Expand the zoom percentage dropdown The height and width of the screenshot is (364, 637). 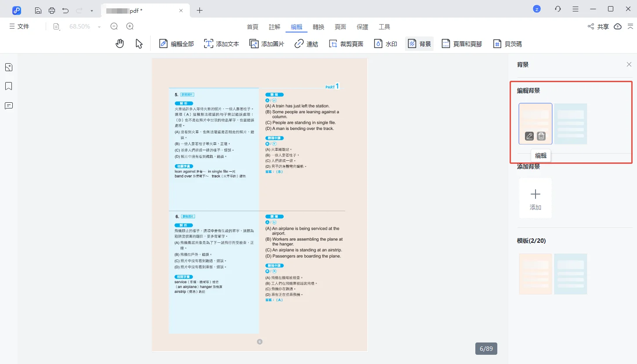pyautogui.click(x=99, y=27)
